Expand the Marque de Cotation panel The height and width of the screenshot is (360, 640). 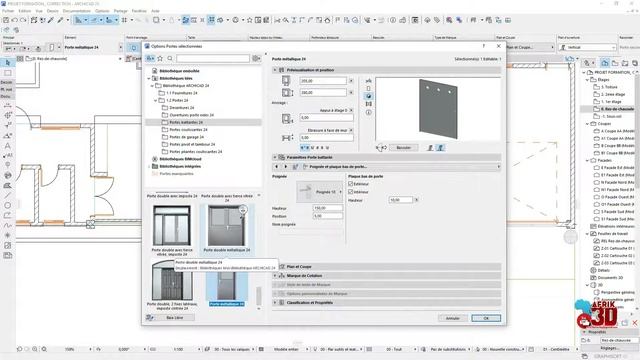(x=275, y=276)
